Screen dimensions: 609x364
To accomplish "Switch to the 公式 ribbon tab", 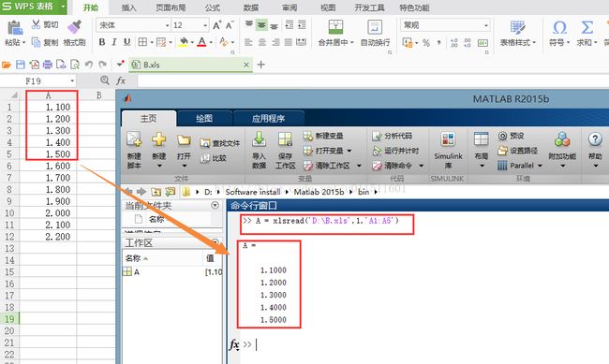I will [x=212, y=7].
